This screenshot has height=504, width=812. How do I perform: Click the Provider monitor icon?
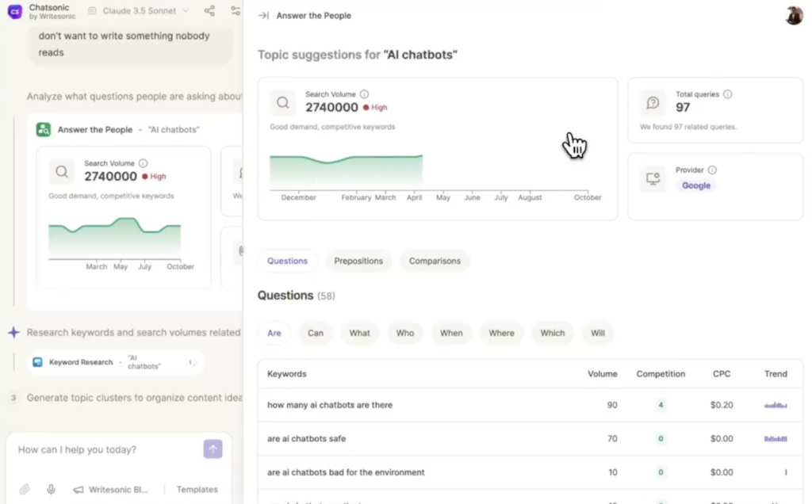[x=653, y=178]
